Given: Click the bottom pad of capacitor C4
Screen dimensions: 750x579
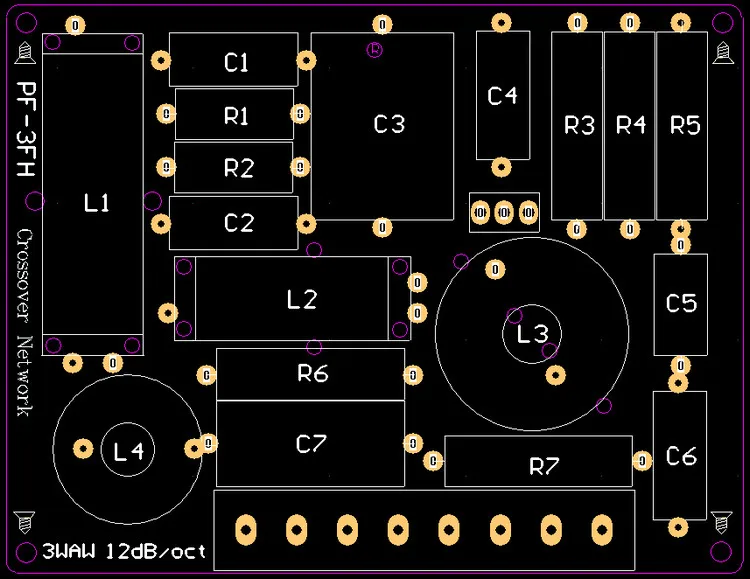Looking at the screenshot, I should pyautogui.click(x=501, y=167).
